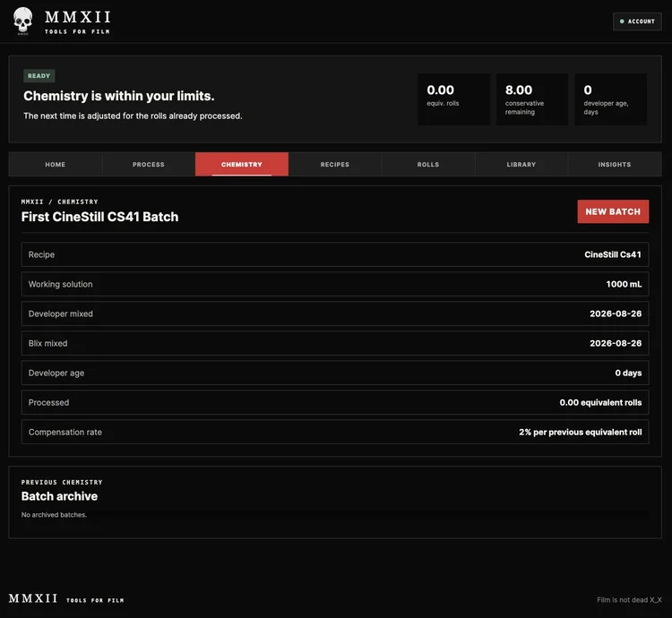Start a New Batch
The height and width of the screenshot is (618, 672).
click(613, 211)
